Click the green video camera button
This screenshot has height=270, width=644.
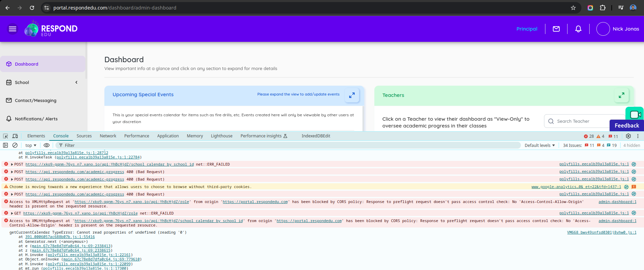coord(634,114)
